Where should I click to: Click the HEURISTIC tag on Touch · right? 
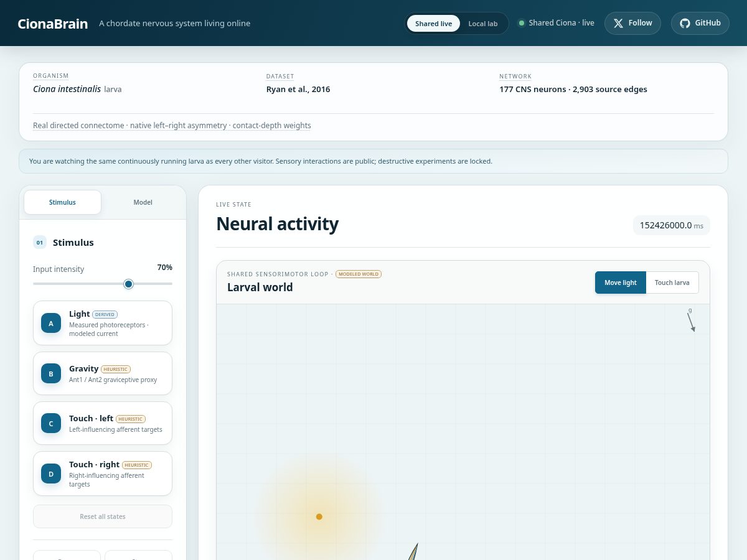(137, 465)
